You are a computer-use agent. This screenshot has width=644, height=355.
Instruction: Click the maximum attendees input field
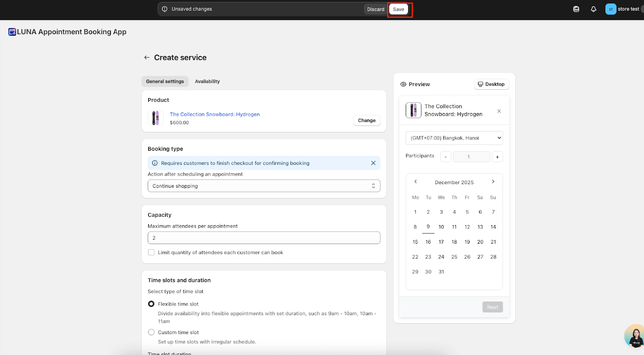tap(264, 238)
